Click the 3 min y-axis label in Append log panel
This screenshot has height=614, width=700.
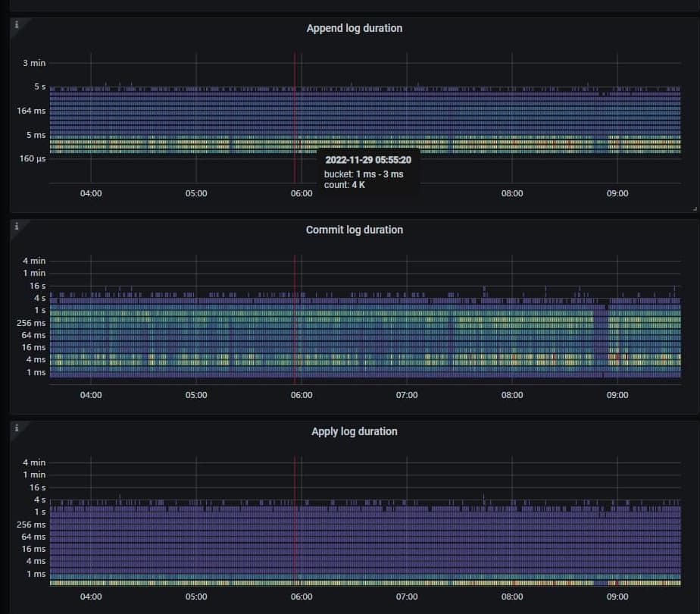[34, 63]
